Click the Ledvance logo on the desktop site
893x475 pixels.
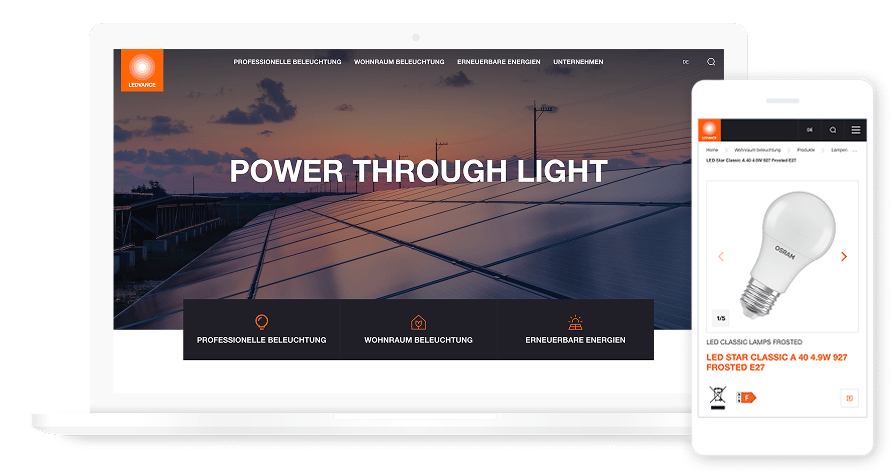point(142,70)
